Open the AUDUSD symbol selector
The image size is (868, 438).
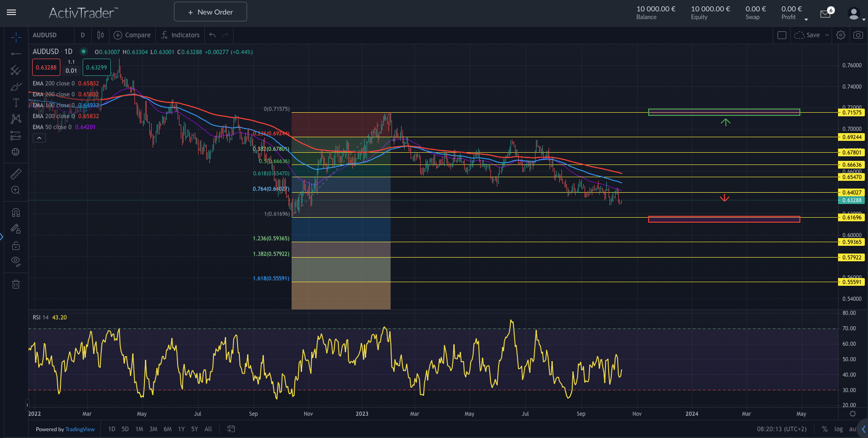pos(44,35)
